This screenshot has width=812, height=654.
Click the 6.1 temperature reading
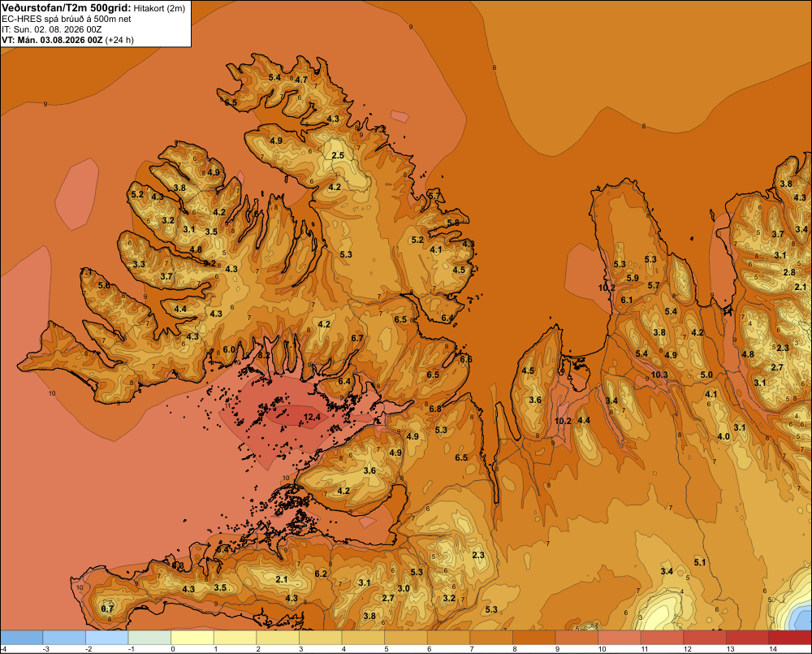pyautogui.click(x=627, y=300)
